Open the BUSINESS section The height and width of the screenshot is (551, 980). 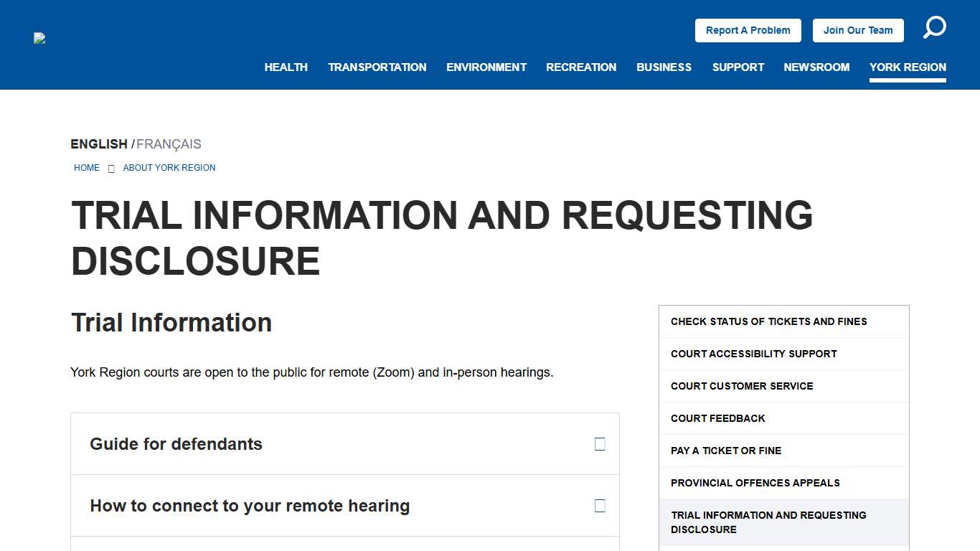[x=664, y=67]
